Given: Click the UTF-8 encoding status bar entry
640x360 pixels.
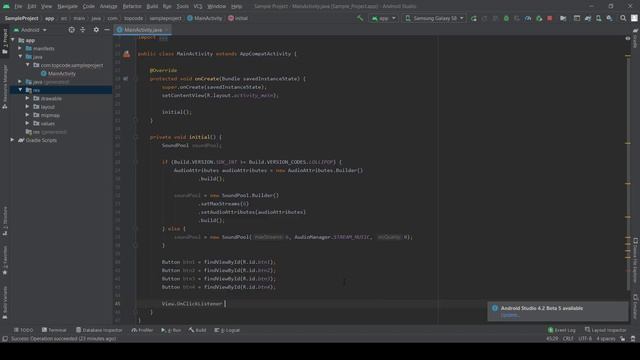Looking at the screenshot, I should click(584, 339).
